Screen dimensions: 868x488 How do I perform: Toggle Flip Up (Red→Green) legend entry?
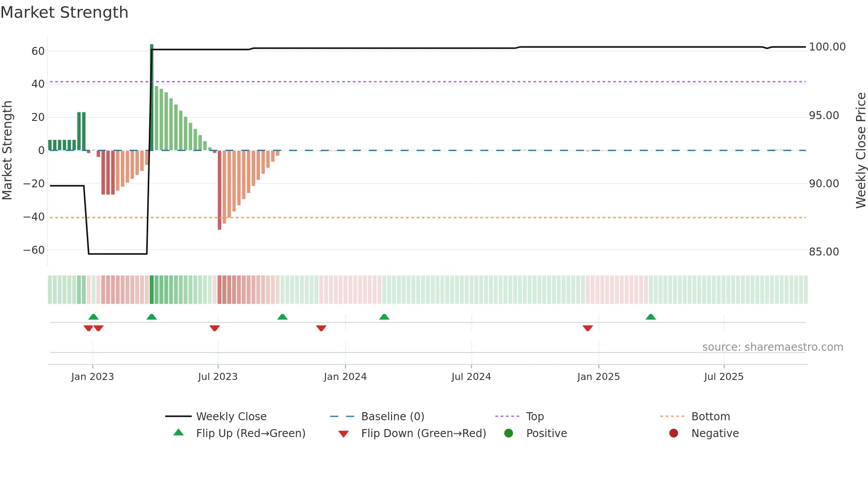click(x=239, y=433)
